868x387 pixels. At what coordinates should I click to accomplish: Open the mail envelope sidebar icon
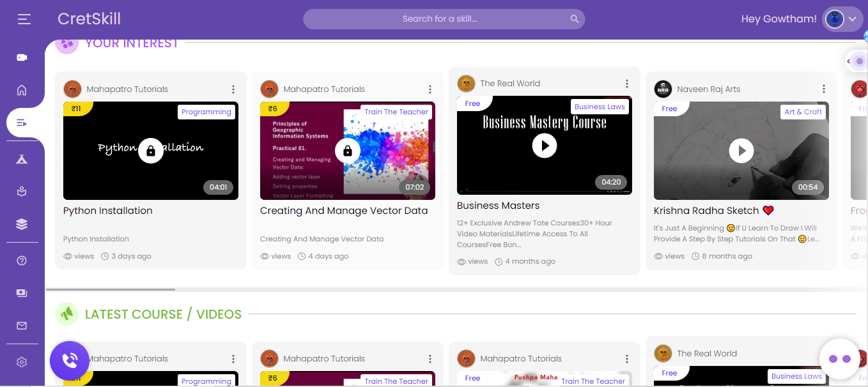(x=22, y=326)
